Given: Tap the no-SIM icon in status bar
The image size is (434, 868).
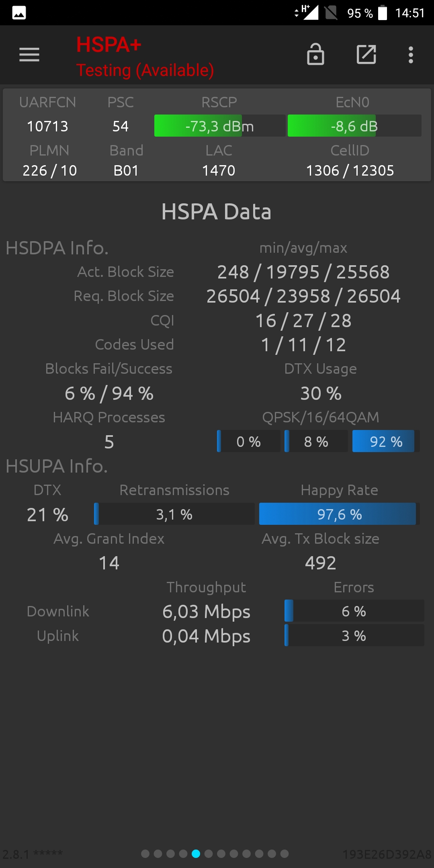Looking at the screenshot, I should point(331,12).
